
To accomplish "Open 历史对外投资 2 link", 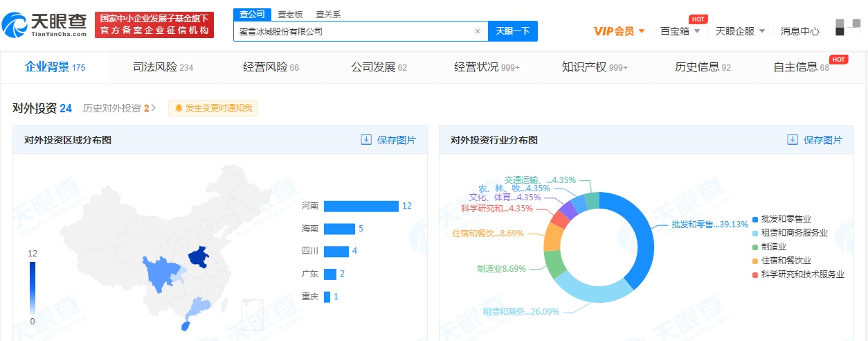I will 119,108.
